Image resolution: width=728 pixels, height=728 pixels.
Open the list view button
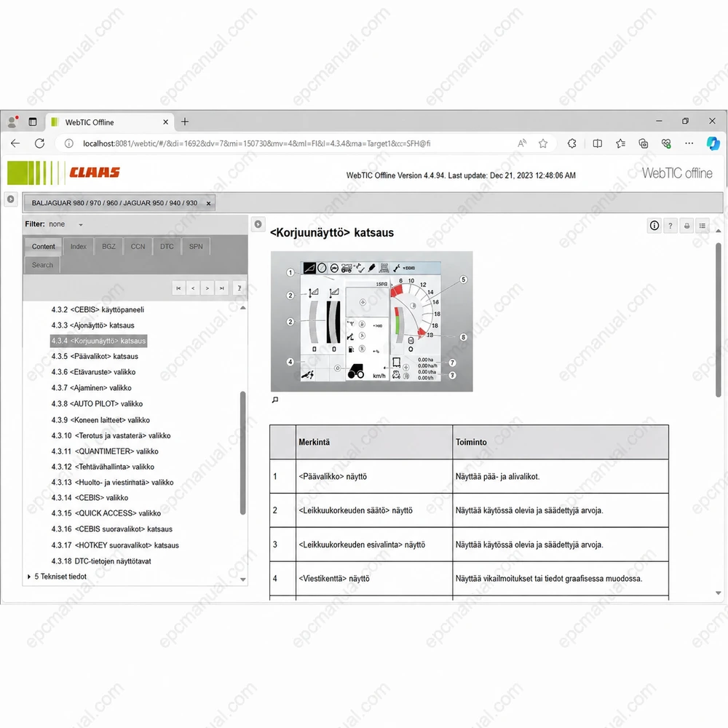pos(703,226)
